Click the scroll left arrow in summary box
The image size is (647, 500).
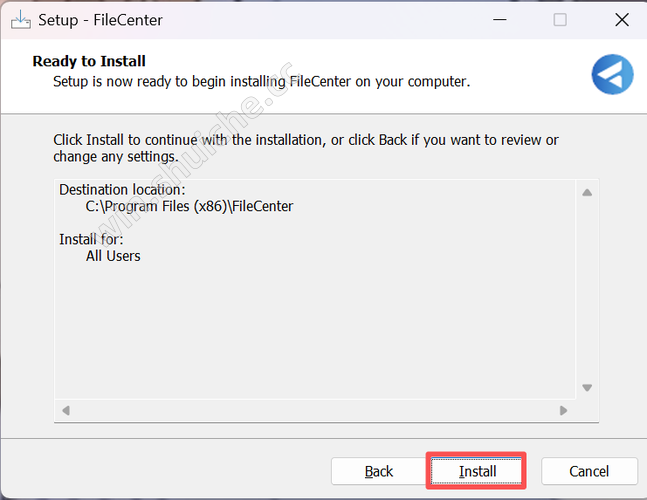(x=67, y=410)
